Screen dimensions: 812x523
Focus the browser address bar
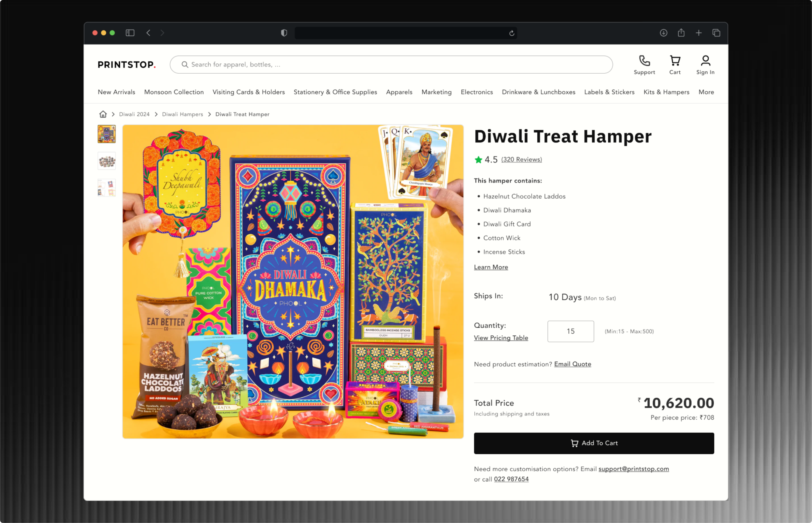click(406, 33)
